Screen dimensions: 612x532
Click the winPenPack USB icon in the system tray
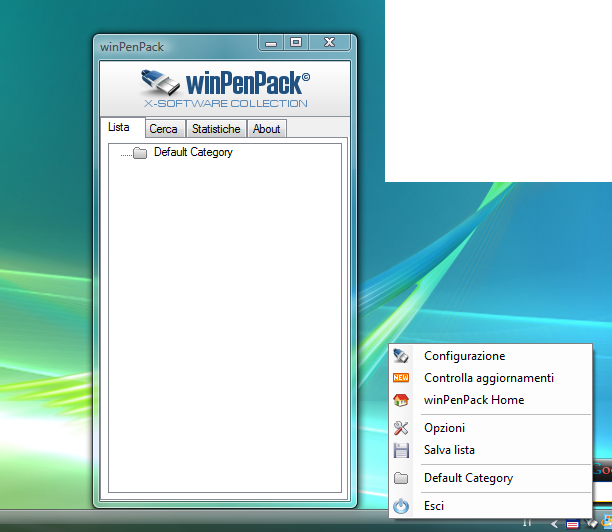point(591,523)
